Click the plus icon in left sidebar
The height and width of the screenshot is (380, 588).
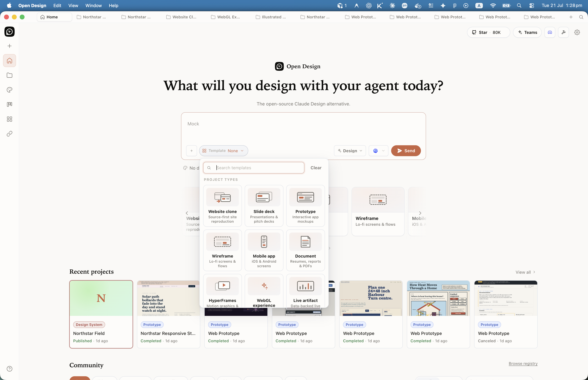tap(9, 46)
